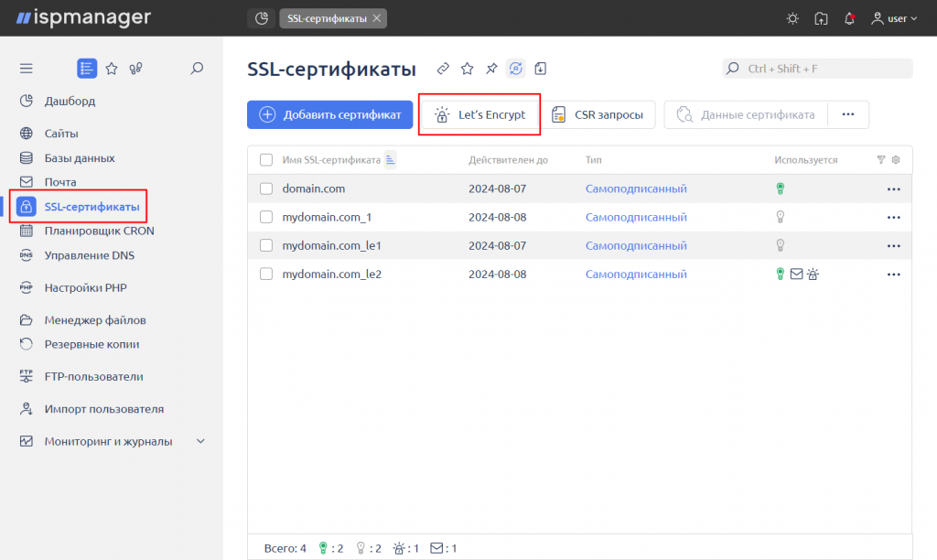Toggle the light/dark theme sun icon
The height and width of the screenshot is (560, 937).
792,18
